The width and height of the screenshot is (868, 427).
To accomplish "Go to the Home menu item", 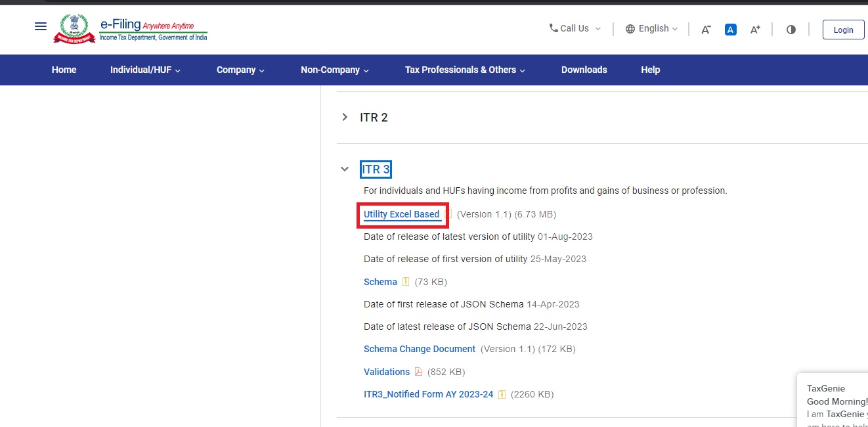I will (x=64, y=70).
